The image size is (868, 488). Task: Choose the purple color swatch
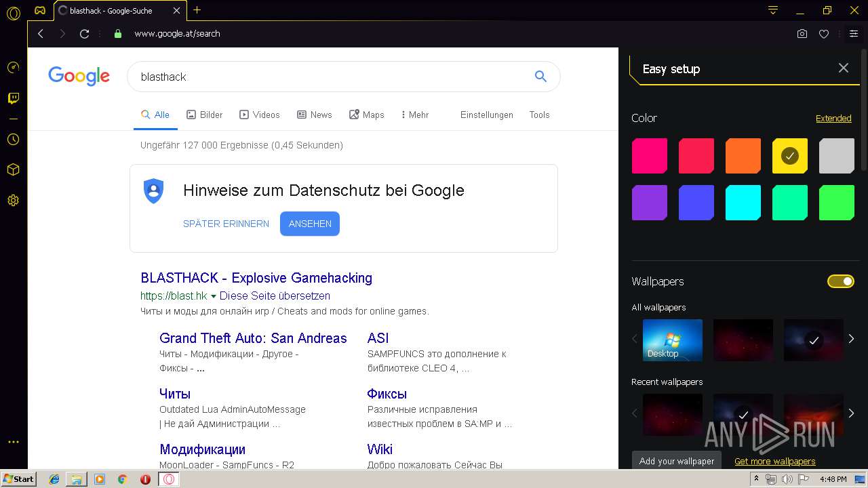pyautogui.click(x=650, y=203)
